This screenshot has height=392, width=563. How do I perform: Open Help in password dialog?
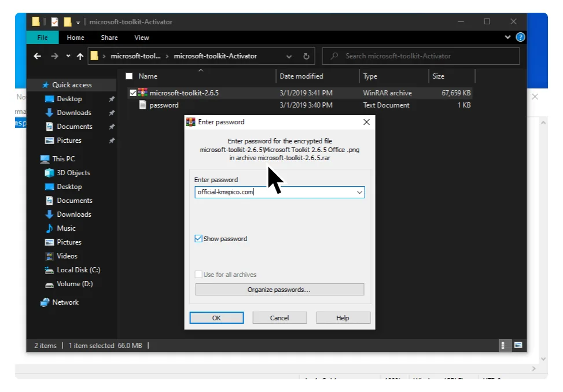pyautogui.click(x=343, y=318)
